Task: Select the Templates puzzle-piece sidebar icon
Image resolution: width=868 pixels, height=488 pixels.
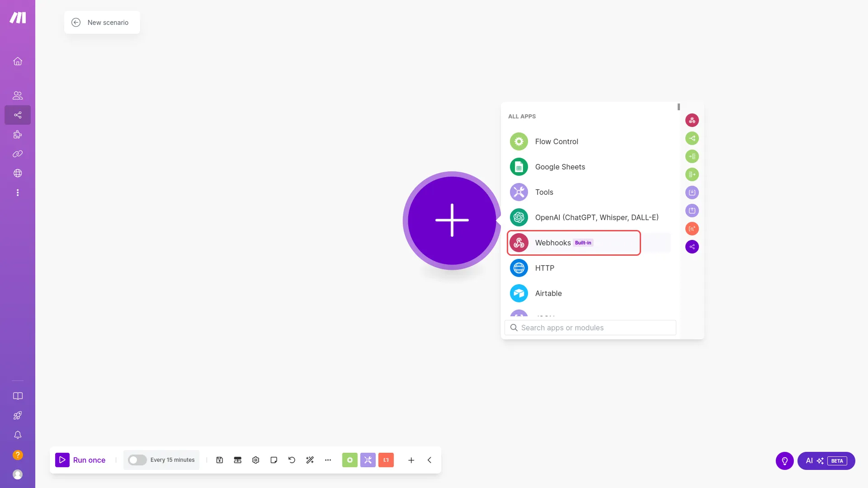Action: coord(18,134)
